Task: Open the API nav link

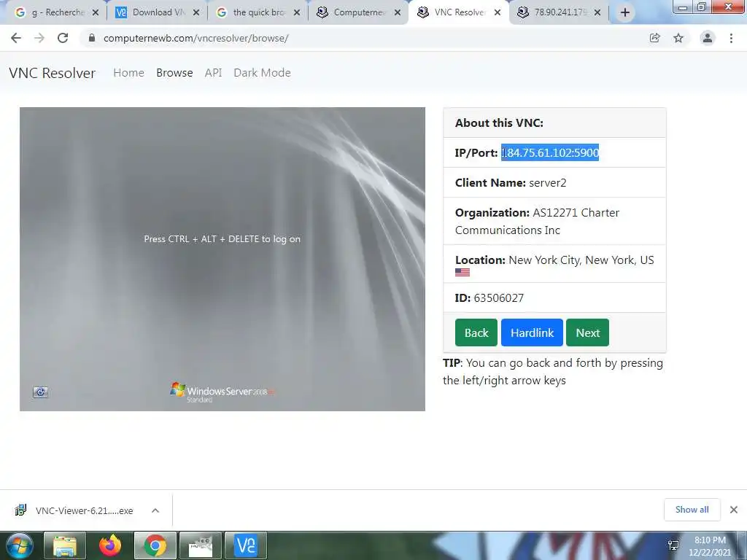Action: 214,73
